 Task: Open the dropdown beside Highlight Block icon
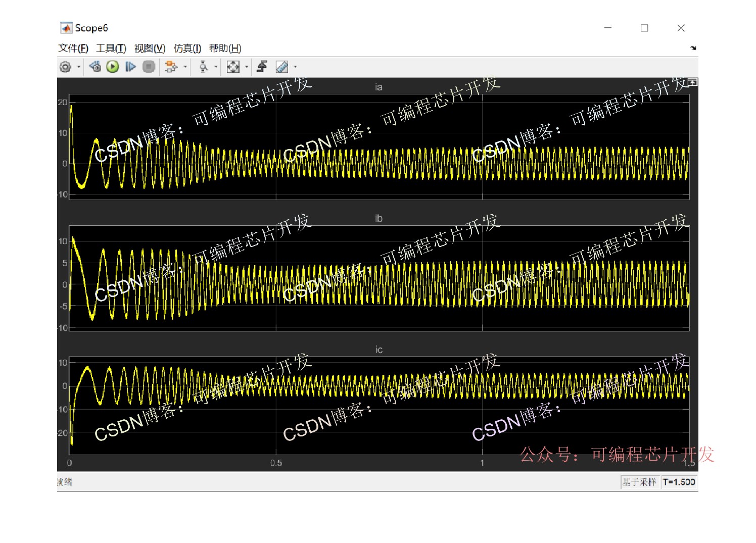coord(185,67)
